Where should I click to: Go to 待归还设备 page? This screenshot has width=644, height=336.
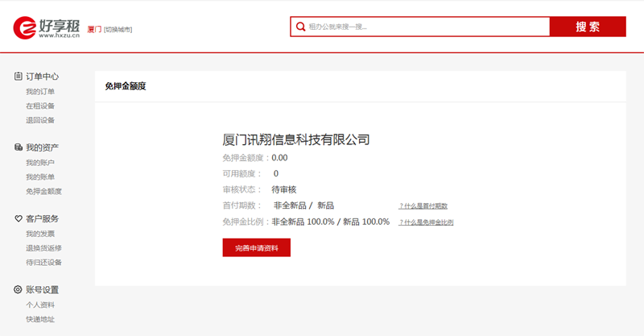pos(44,263)
